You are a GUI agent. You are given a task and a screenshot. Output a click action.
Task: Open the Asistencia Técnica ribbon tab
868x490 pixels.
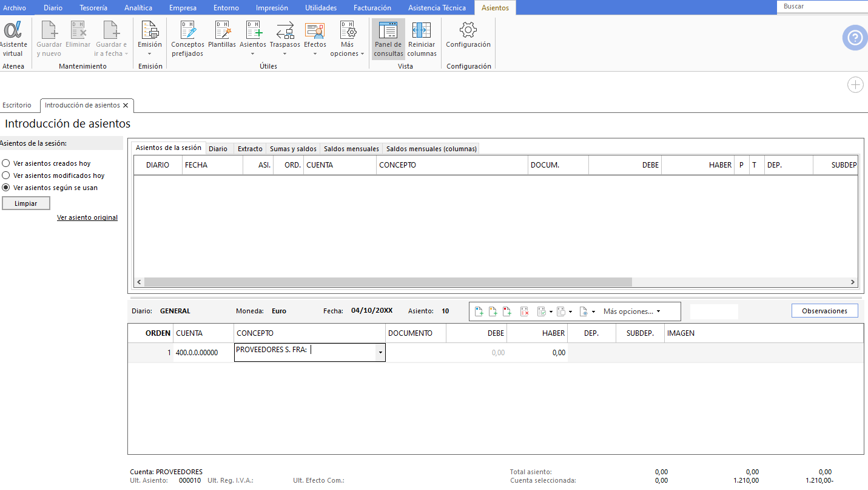pos(437,8)
